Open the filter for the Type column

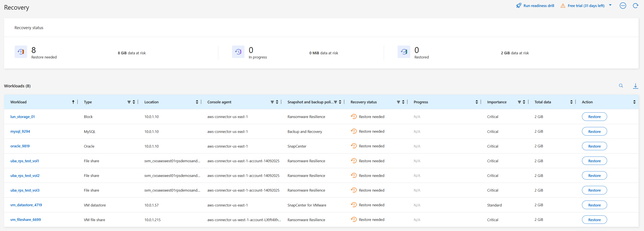pos(129,102)
